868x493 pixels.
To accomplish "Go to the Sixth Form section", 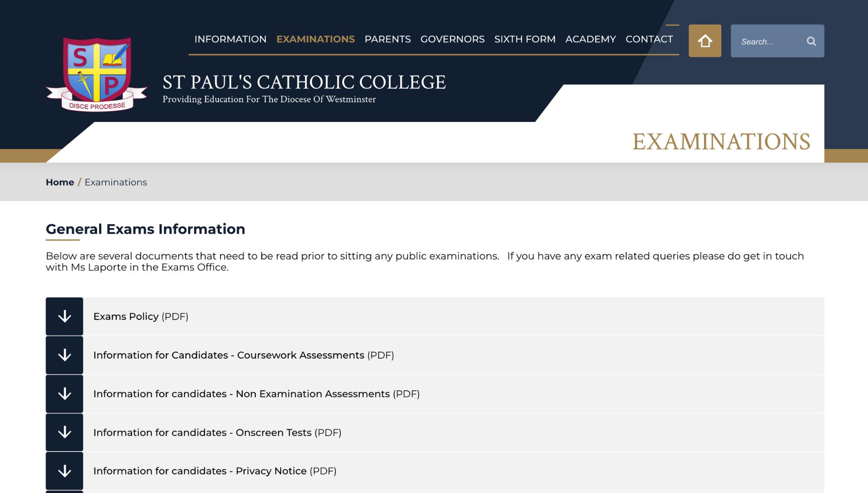I will click(x=524, y=39).
